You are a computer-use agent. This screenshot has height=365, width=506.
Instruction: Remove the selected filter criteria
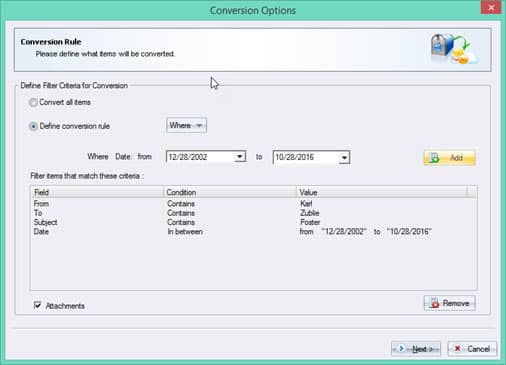[x=449, y=303]
